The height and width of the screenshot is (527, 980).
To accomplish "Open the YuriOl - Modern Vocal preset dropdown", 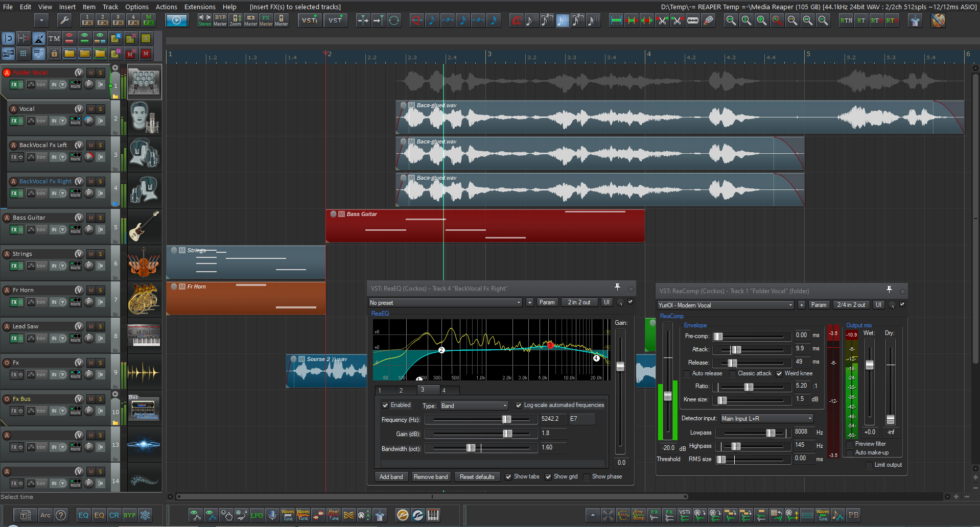I will click(x=726, y=305).
